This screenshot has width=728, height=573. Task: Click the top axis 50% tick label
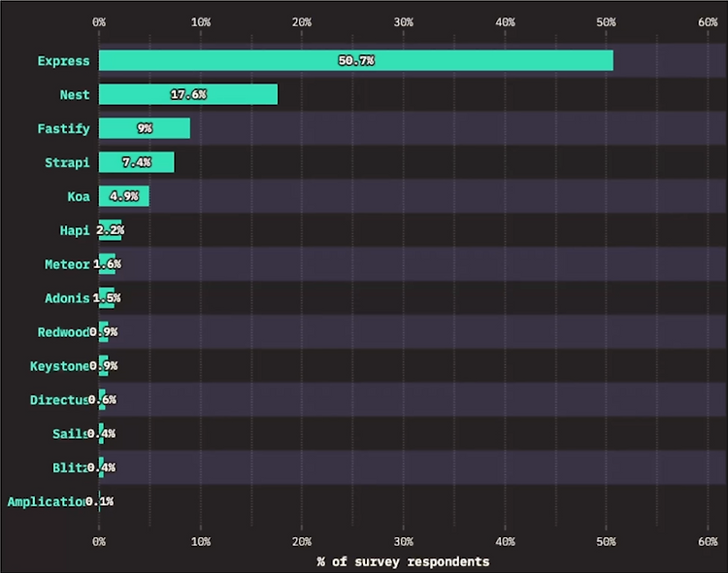607,21
